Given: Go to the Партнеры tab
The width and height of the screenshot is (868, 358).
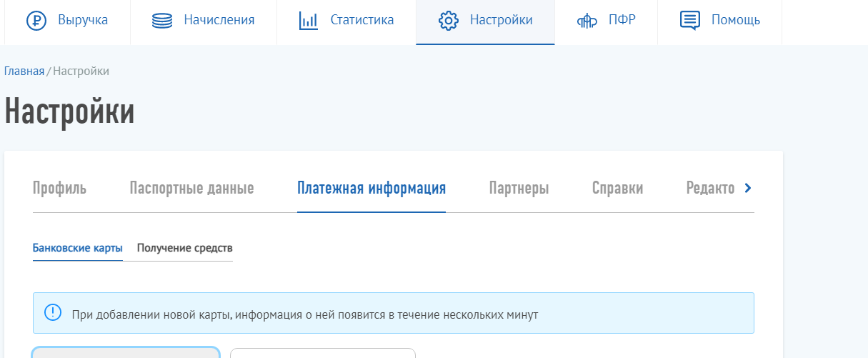Looking at the screenshot, I should [519, 189].
